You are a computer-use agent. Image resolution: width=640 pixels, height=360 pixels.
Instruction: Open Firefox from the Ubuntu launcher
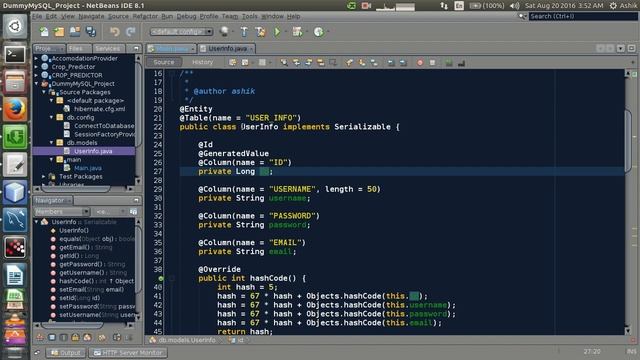(x=15, y=109)
